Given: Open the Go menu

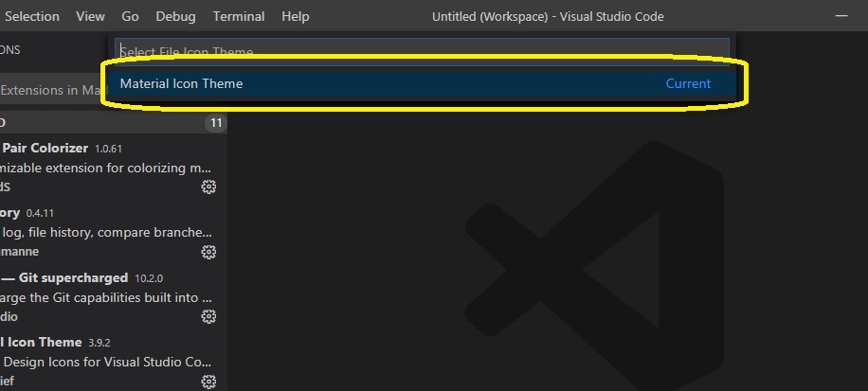Looking at the screenshot, I should click(130, 17).
